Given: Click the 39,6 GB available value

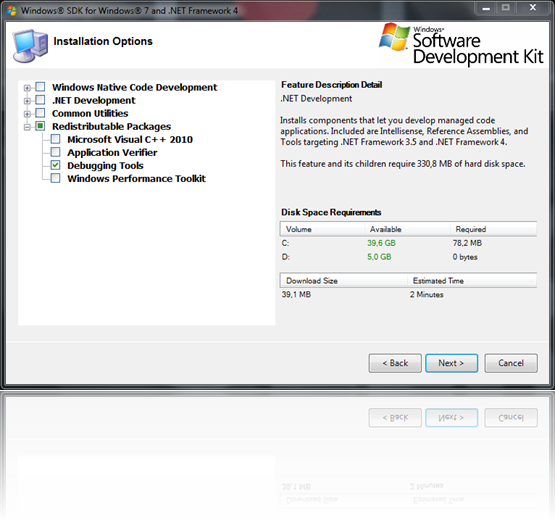Looking at the screenshot, I should click(381, 243).
